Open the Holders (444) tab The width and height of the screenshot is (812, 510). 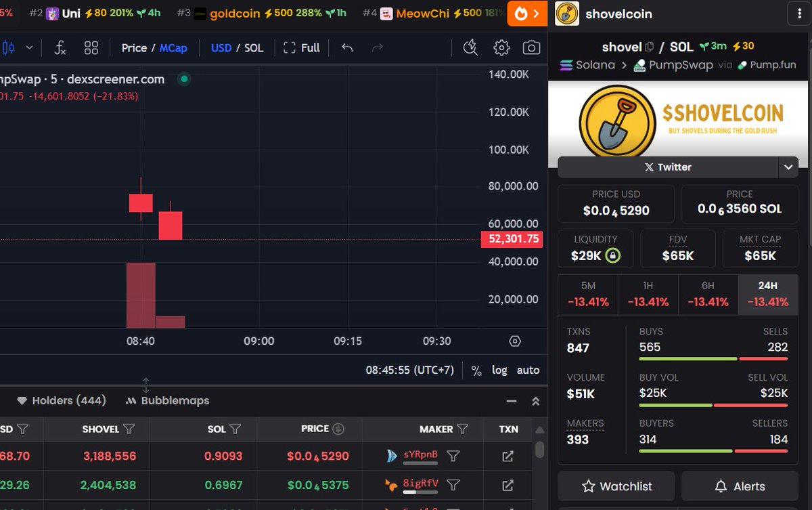(x=62, y=400)
